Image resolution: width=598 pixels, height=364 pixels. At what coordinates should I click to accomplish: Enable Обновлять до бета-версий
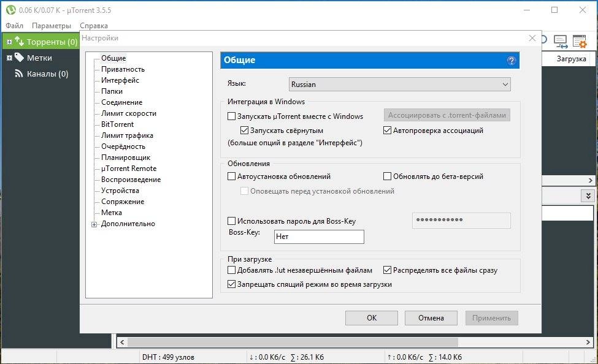click(387, 176)
